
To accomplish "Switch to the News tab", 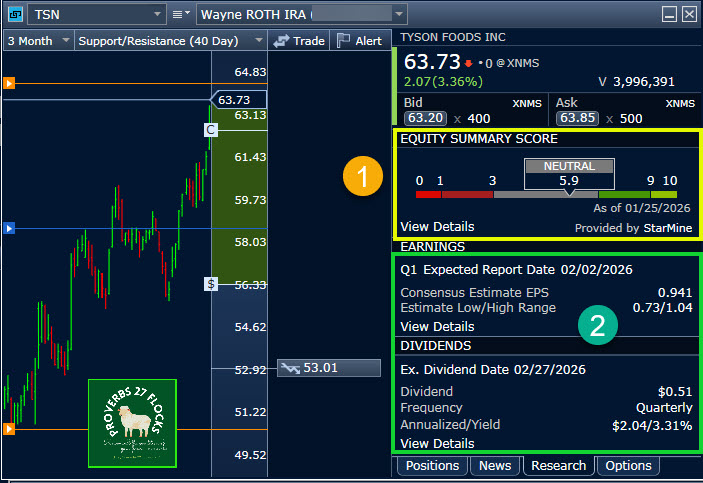I will coord(495,465).
